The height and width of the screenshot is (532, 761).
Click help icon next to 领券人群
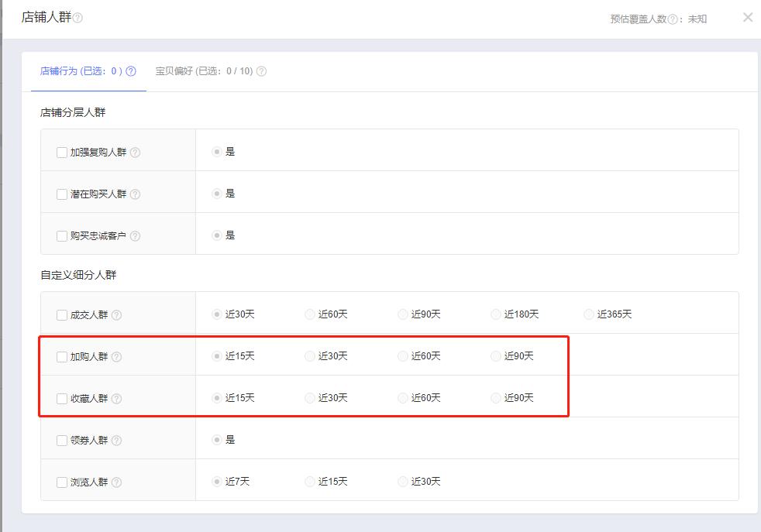[x=116, y=441]
